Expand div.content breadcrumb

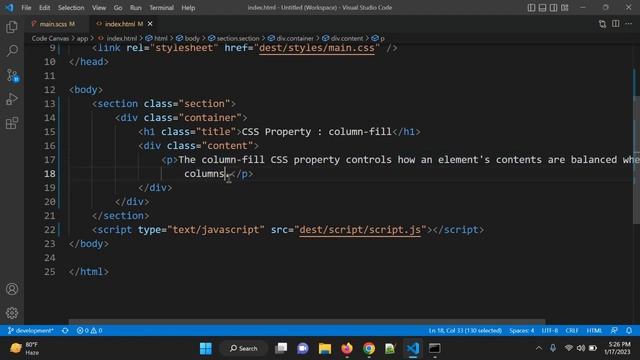(x=342, y=38)
